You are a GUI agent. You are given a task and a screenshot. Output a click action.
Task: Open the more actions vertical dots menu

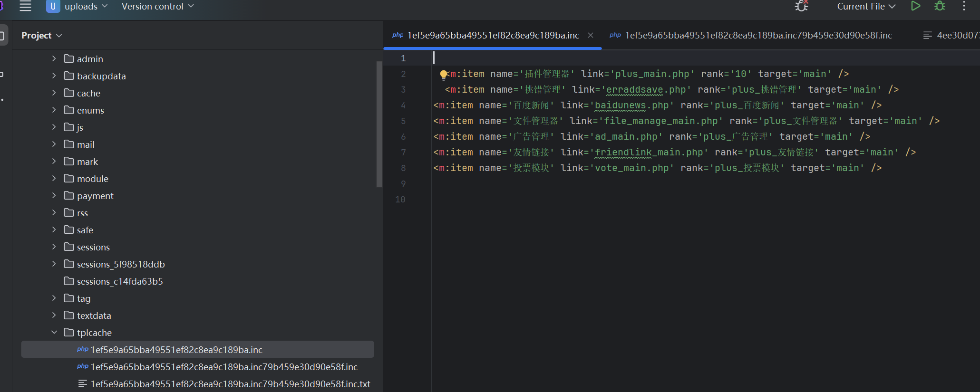coord(964,6)
